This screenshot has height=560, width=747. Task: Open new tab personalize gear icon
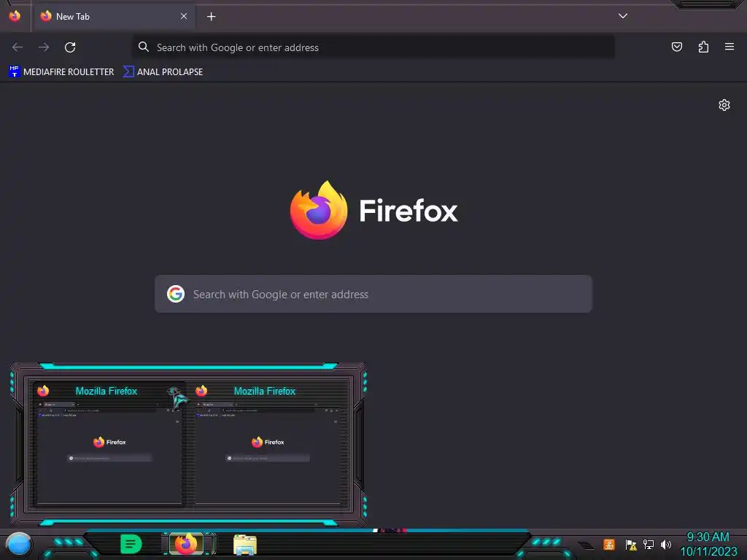tap(724, 105)
